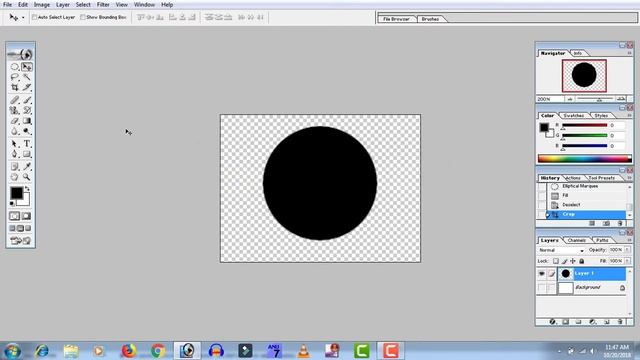Open the blend mode Normal dropdown
This screenshot has width=640, height=360.
pos(561,250)
